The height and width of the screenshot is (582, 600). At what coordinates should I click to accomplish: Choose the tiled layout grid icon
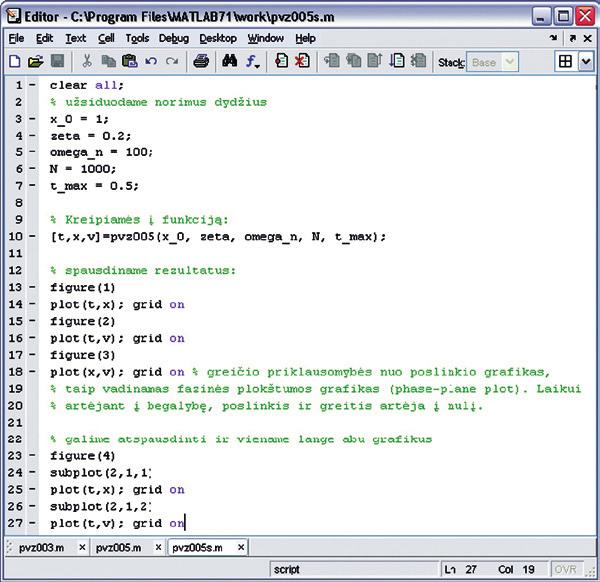[x=565, y=62]
